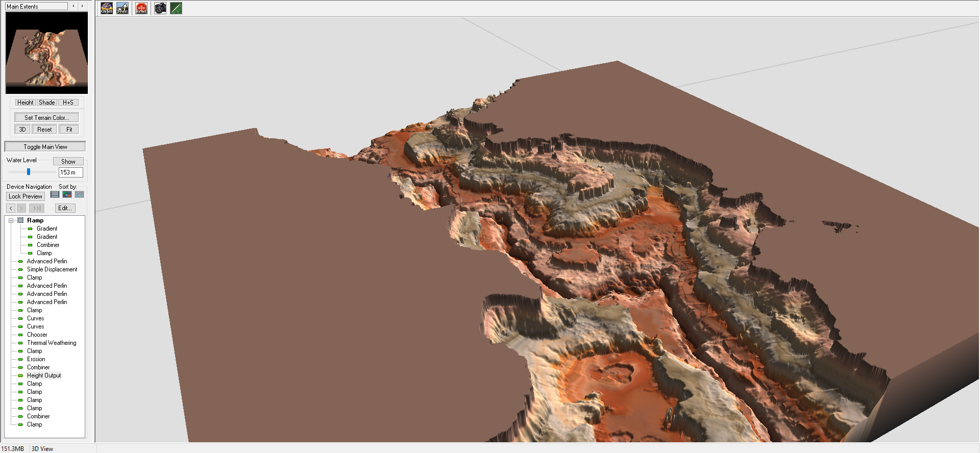
Task: Click the Reset button in preview panel
Action: coord(44,130)
